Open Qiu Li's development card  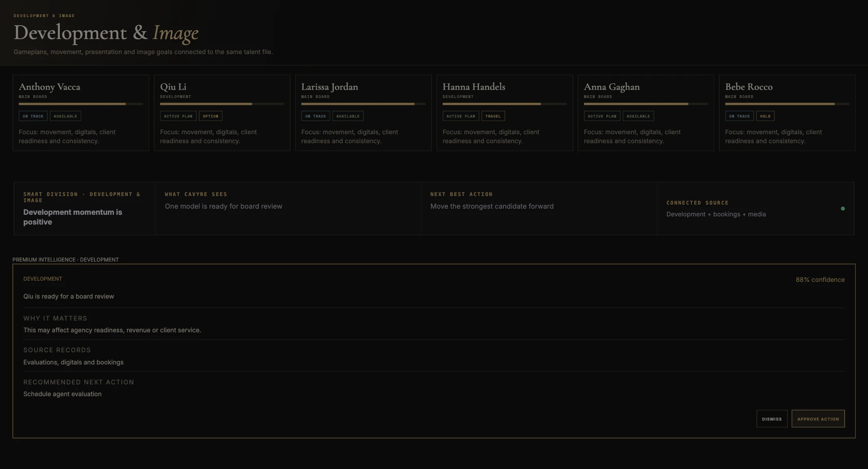(222, 113)
